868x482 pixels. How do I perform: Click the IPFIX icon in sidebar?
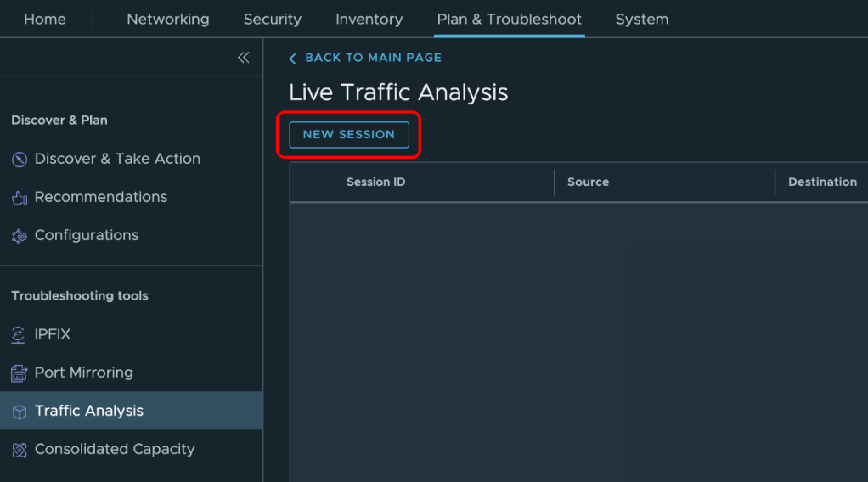pyautogui.click(x=19, y=335)
